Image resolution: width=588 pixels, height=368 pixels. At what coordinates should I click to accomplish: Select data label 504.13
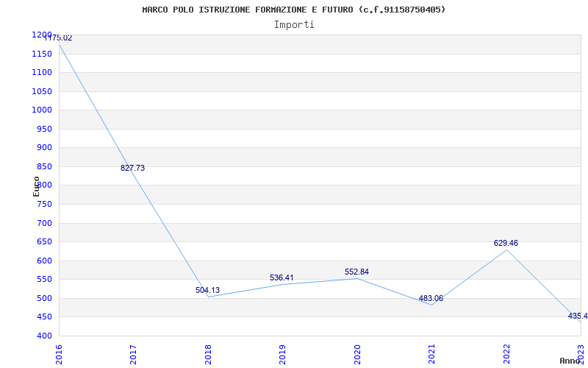pos(207,290)
